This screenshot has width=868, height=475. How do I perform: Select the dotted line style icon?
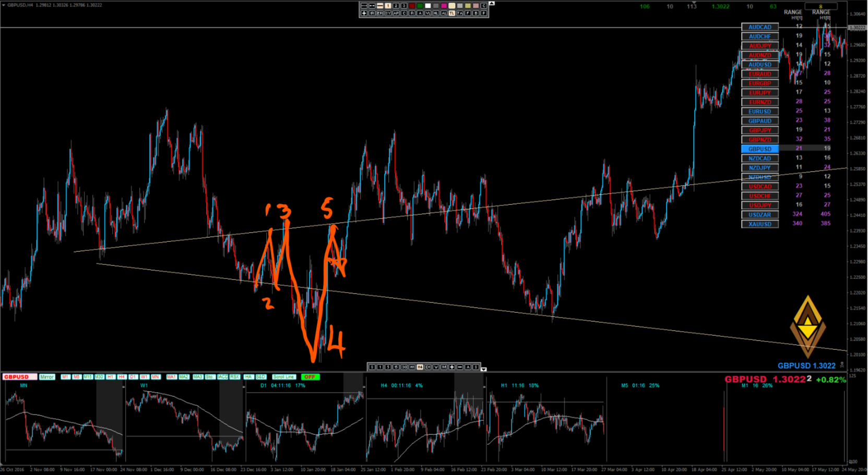point(364,6)
